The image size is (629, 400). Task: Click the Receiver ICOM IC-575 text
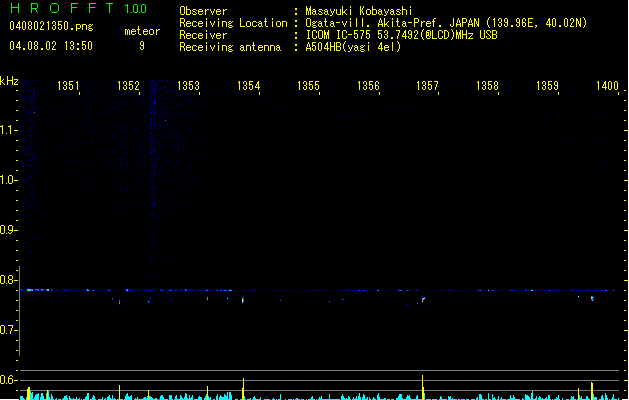pos(402,35)
